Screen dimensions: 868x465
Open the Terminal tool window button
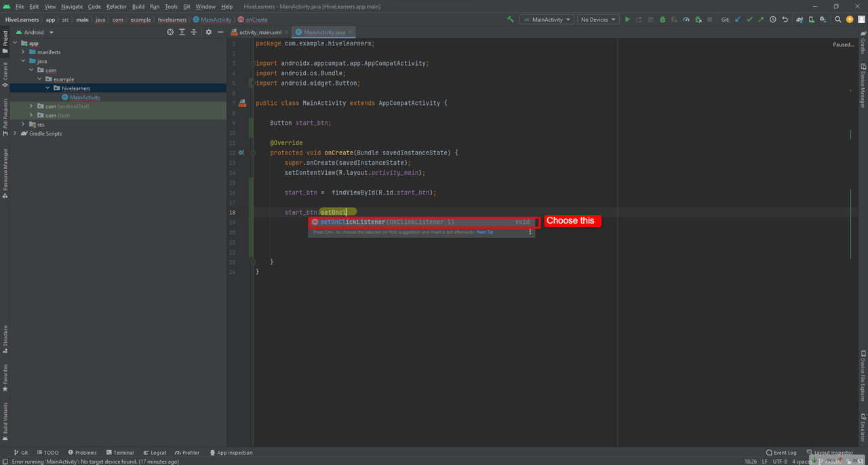pyautogui.click(x=120, y=453)
